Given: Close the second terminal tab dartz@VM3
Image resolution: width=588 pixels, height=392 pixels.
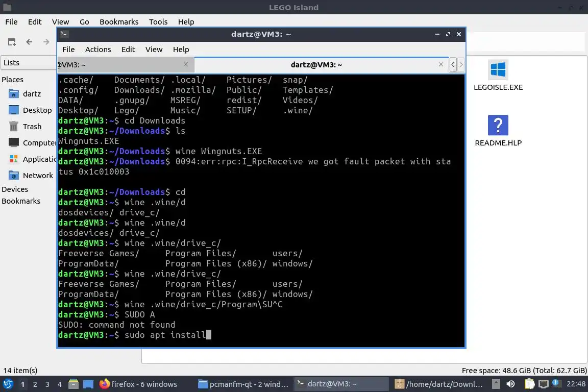Looking at the screenshot, I should [440, 64].
